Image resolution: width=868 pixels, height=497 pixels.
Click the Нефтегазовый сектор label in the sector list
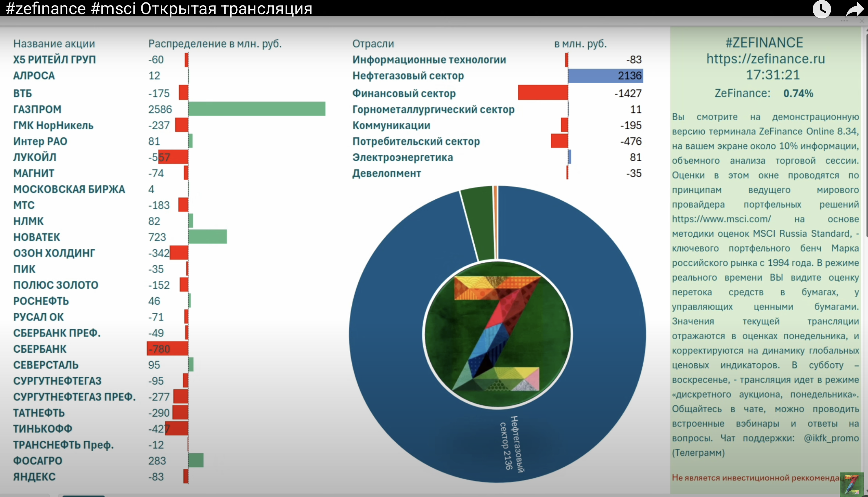[x=408, y=76]
